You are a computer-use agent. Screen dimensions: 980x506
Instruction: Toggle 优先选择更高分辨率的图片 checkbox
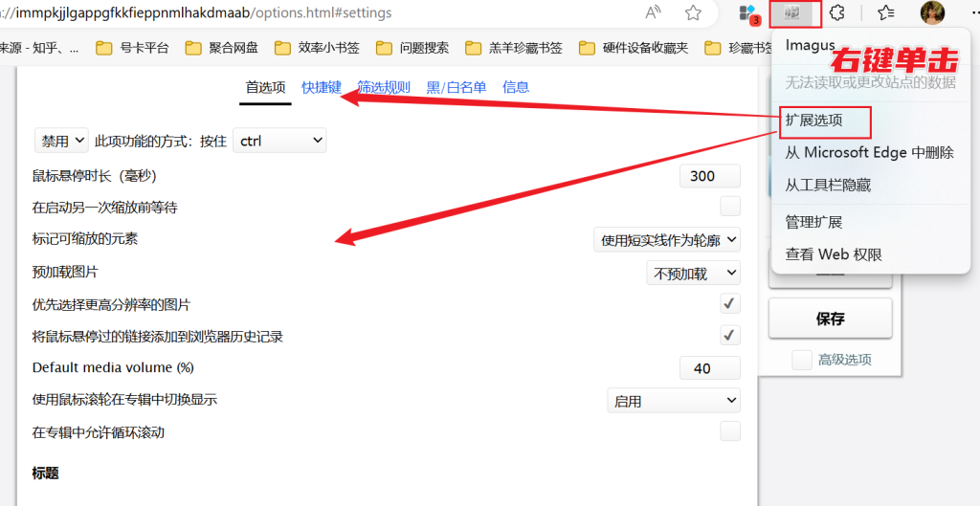point(730,304)
